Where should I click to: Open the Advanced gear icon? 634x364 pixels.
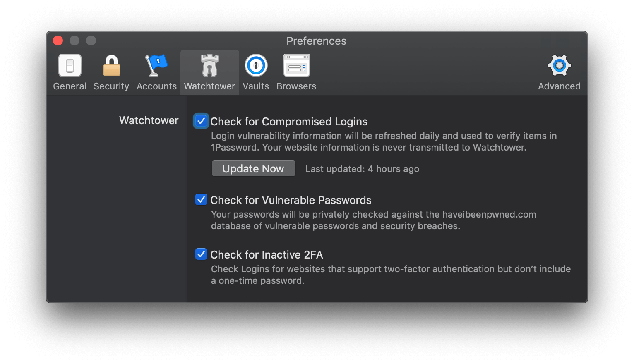(x=559, y=66)
